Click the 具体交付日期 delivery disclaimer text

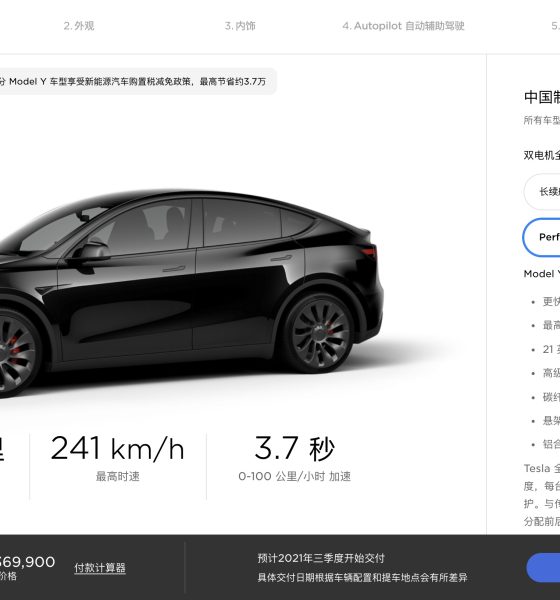[362, 577]
